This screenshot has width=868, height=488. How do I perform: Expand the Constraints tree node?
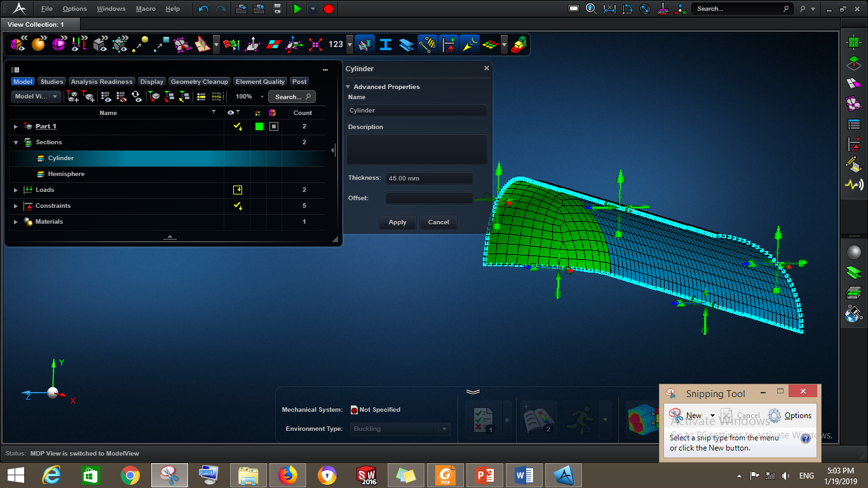tap(16, 206)
